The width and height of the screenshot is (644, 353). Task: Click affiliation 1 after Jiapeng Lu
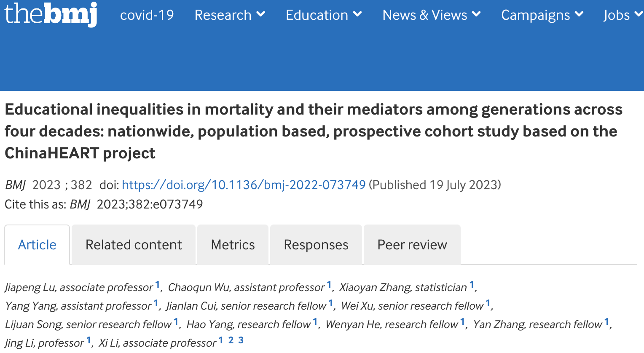pyautogui.click(x=157, y=285)
